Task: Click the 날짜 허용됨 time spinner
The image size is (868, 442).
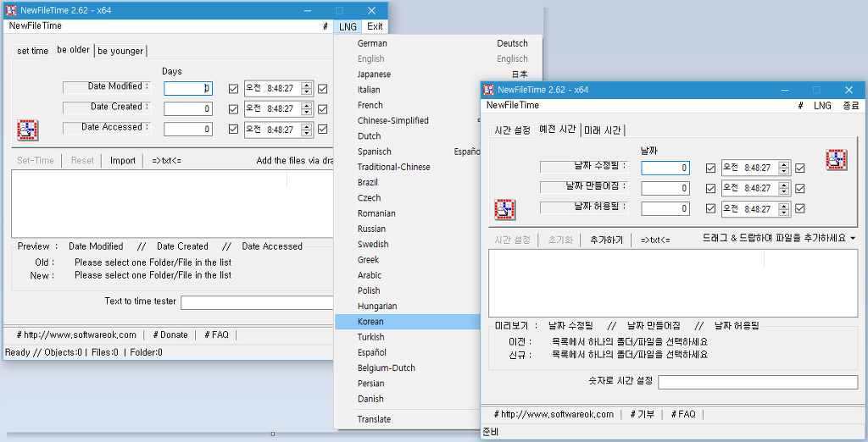Action: point(783,209)
